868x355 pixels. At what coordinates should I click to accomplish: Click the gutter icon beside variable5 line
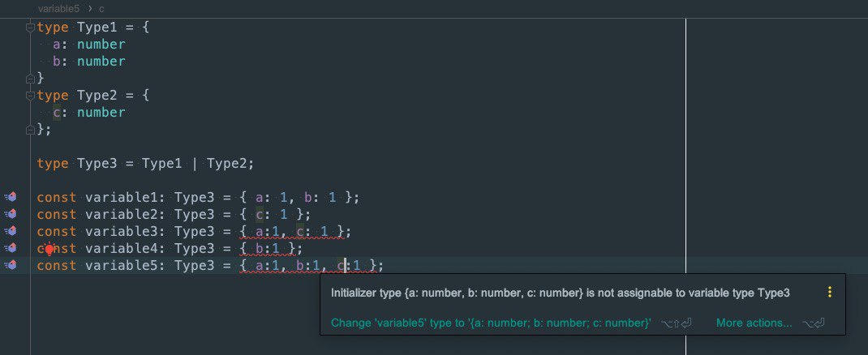tap(11, 265)
